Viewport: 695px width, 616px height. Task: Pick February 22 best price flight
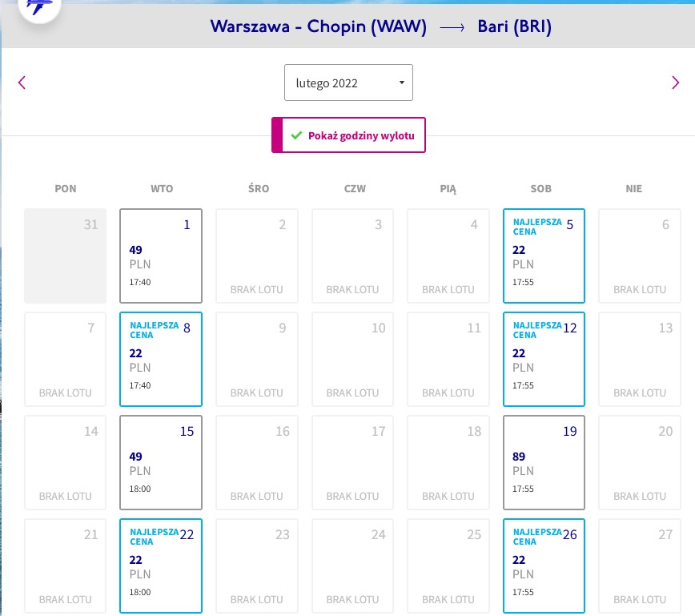pos(161,566)
